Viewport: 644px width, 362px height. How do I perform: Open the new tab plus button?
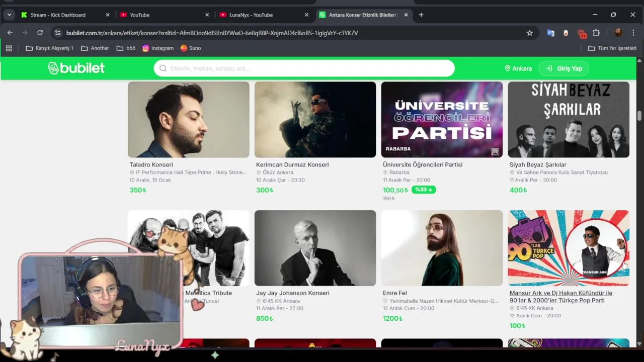[x=421, y=15]
